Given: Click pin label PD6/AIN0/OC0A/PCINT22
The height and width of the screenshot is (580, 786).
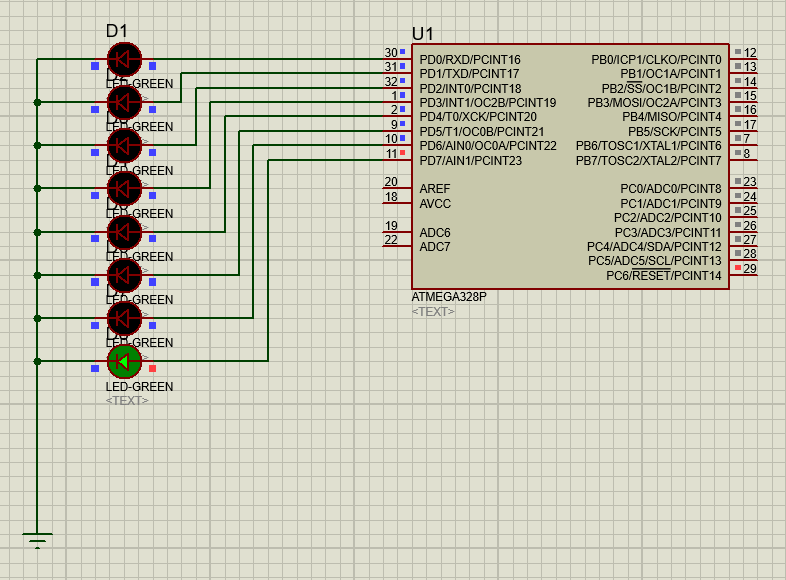Looking at the screenshot, I should 488,146.
